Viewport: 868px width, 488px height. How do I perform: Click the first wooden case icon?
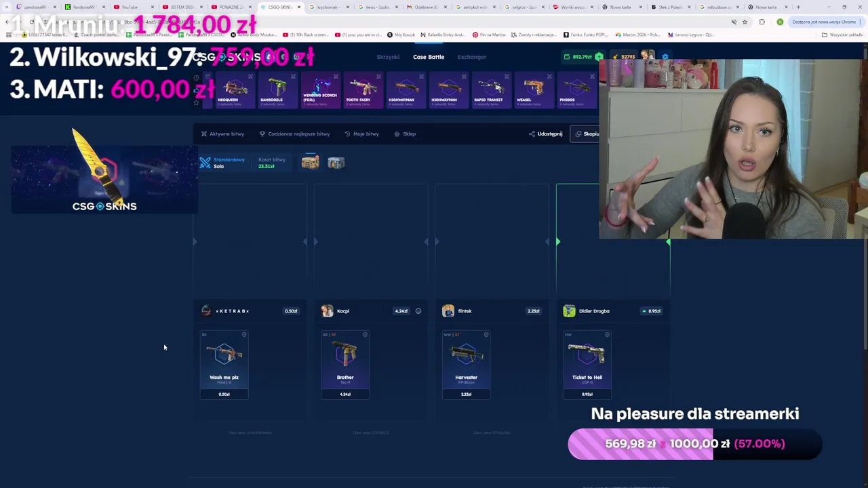[310, 162]
